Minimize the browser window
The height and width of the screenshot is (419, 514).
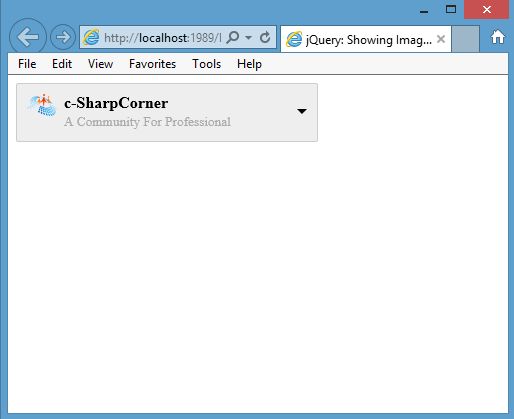pyautogui.click(x=424, y=11)
